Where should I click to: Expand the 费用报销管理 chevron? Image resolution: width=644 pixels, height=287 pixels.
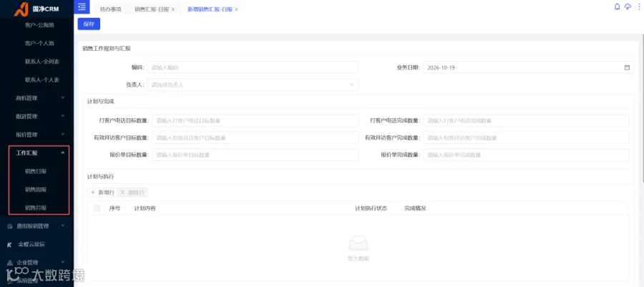(63, 226)
